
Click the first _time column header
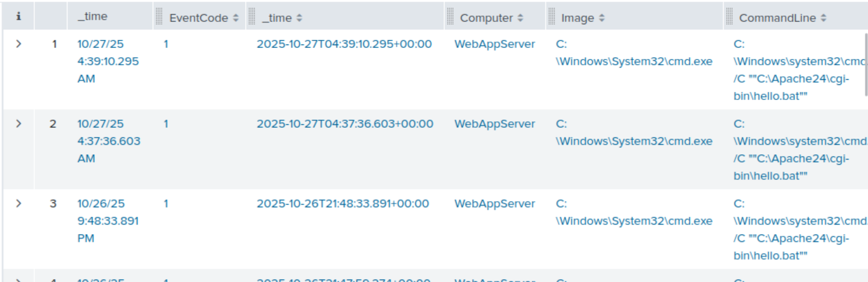[x=92, y=17]
